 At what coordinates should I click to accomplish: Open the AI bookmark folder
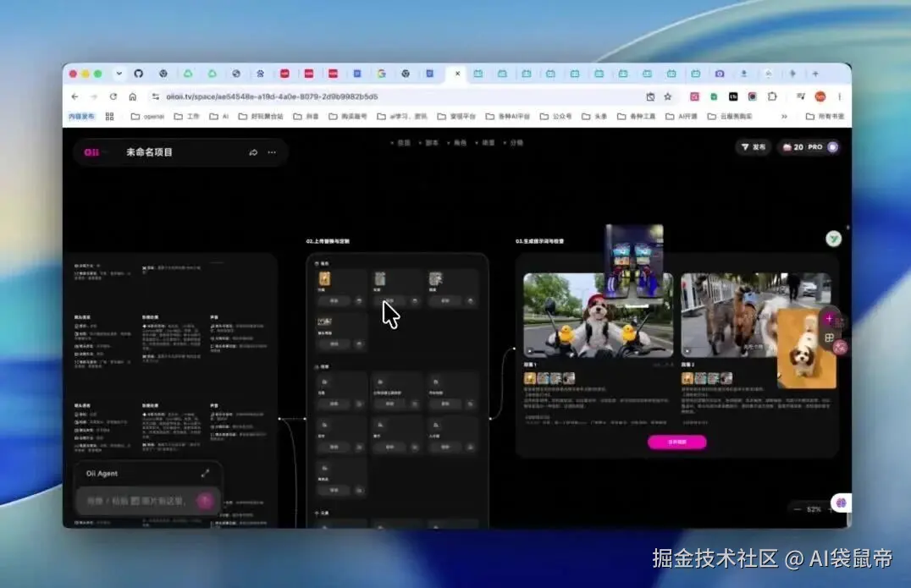tap(219, 116)
